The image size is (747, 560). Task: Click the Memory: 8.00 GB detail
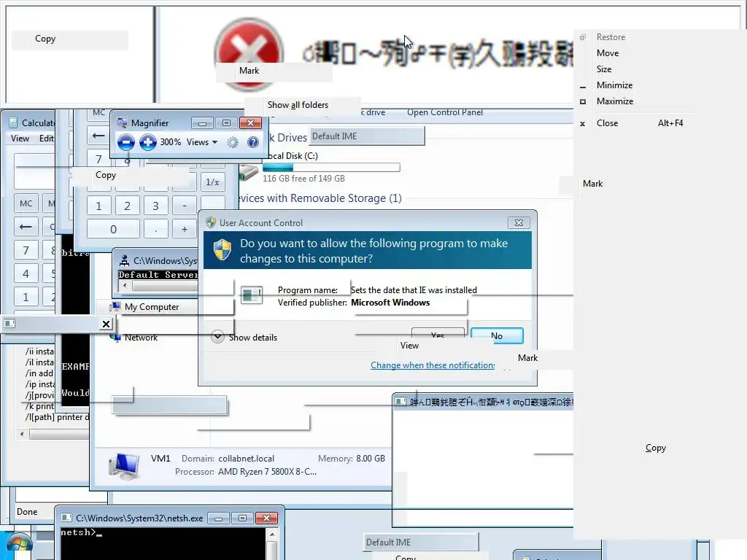[x=351, y=458]
